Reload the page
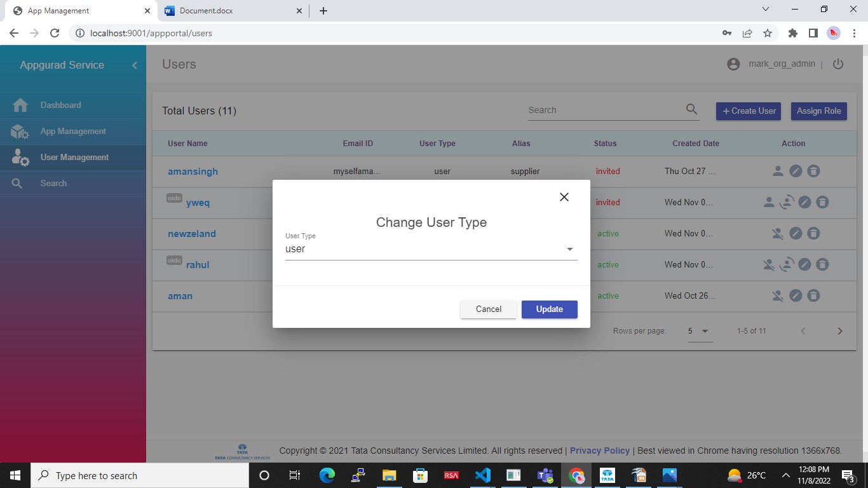Image resolution: width=868 pixels, height=488 pixels. (x=55, y=33)
